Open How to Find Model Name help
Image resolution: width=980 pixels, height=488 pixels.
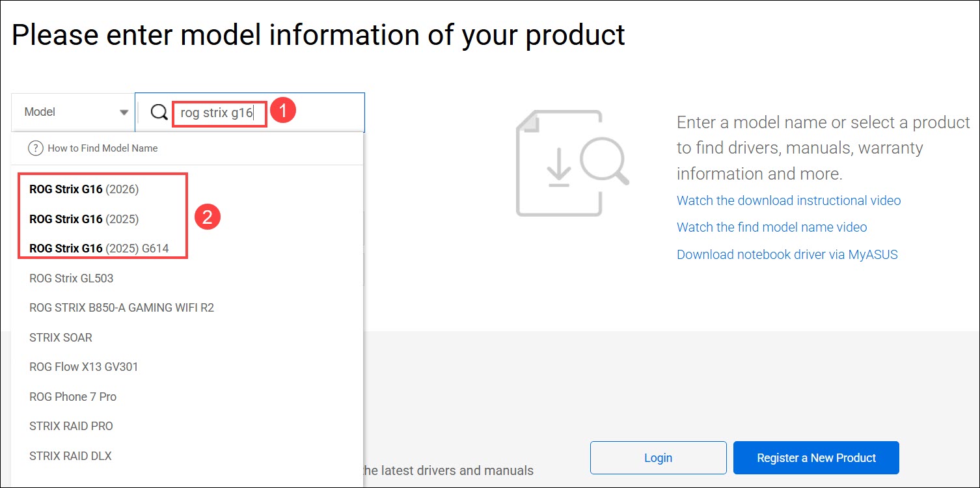[102, 148]
